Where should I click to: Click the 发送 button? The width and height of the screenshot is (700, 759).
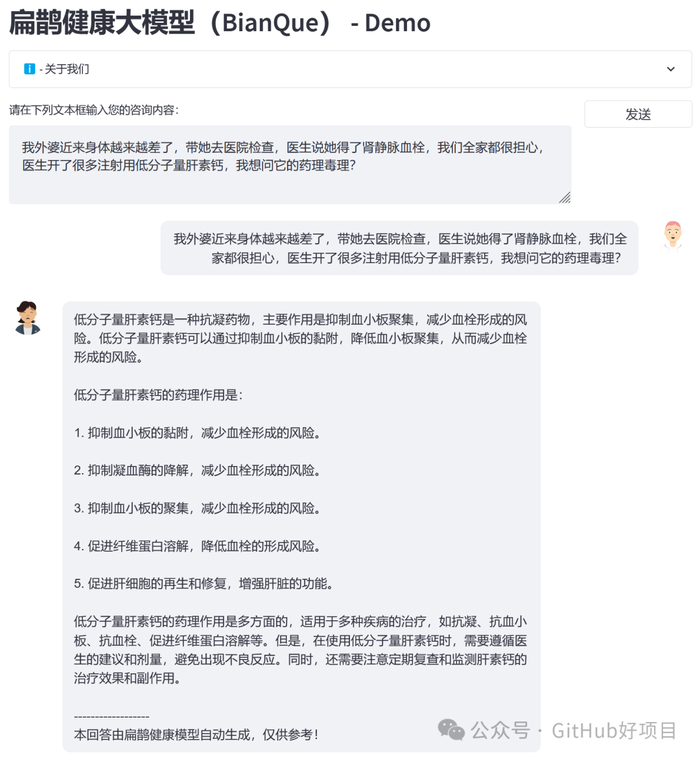(x=638, y=114)
